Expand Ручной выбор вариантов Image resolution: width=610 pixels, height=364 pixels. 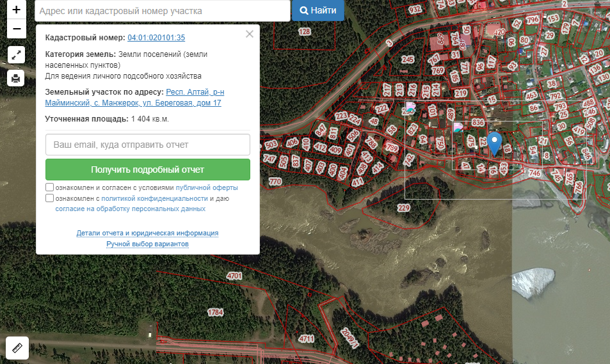pyautogui.click(x=147, y=244)
